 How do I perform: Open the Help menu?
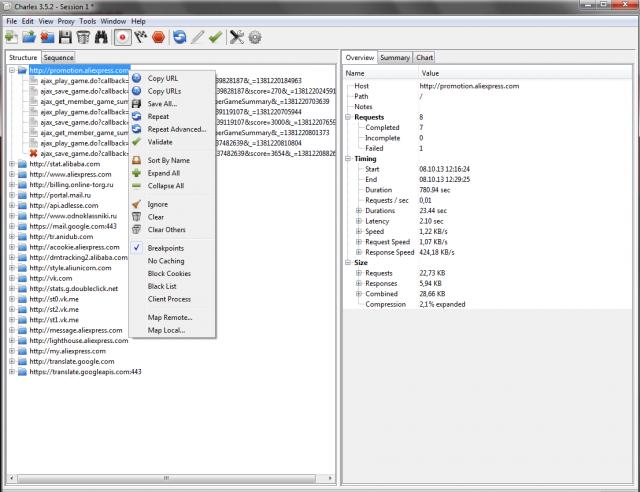(x=138, y=21)
